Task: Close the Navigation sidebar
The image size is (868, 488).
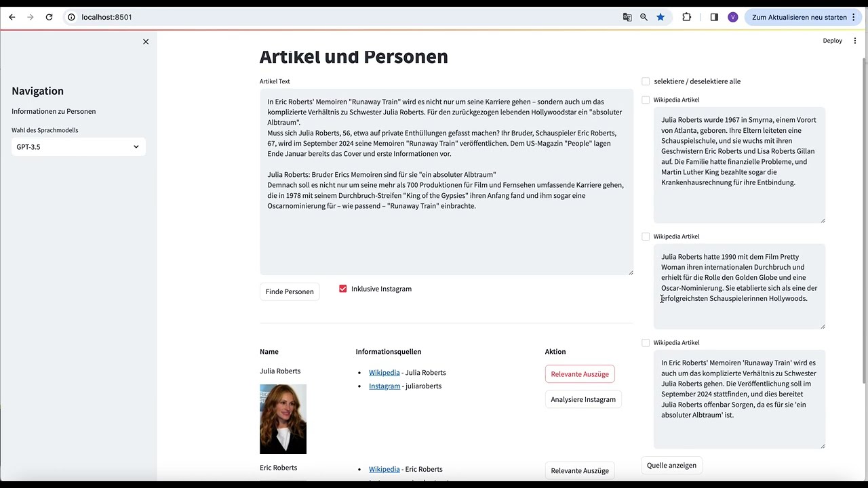Action: (145, 41)
